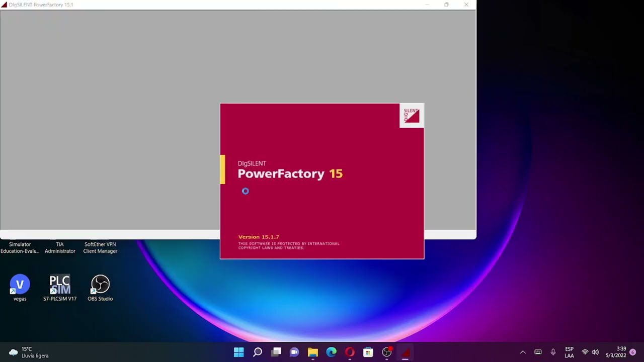The height and width of the screenshot is (362, 644).
Task: Select the TIA Administrator desktop shortcut
Action: coord(60,247)
